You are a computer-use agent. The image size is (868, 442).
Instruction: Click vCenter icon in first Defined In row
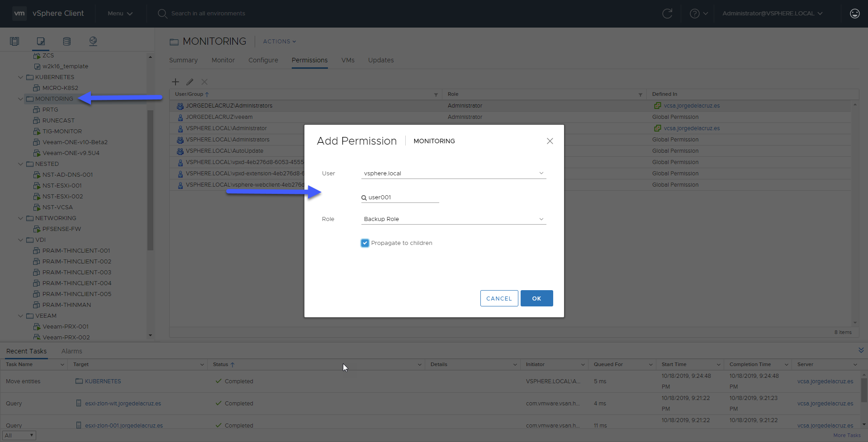(x=658, y=106)
